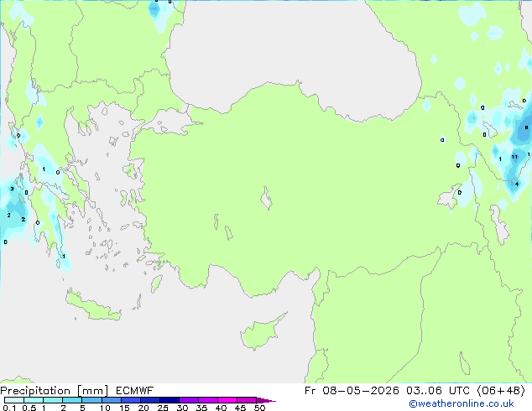Click the 'ECMWF' model label
Viewport: 532px width, 411px height.
pyautogui.click(x=135, y=391)
